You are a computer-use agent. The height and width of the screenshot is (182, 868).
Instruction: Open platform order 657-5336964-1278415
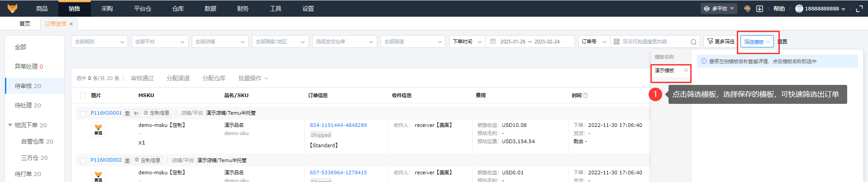click(x=338, y=173)
